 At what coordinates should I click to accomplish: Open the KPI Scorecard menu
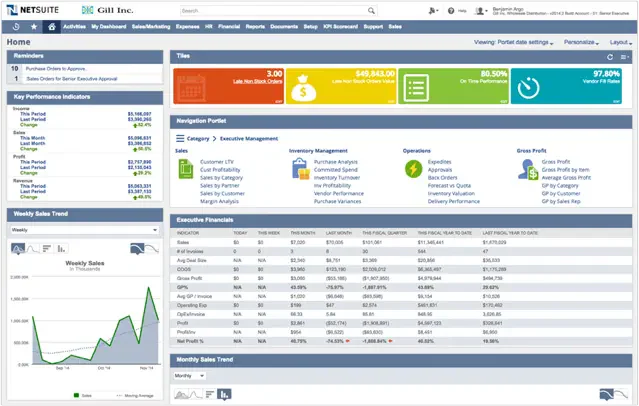pyautogui.click(x=341, y=26)
